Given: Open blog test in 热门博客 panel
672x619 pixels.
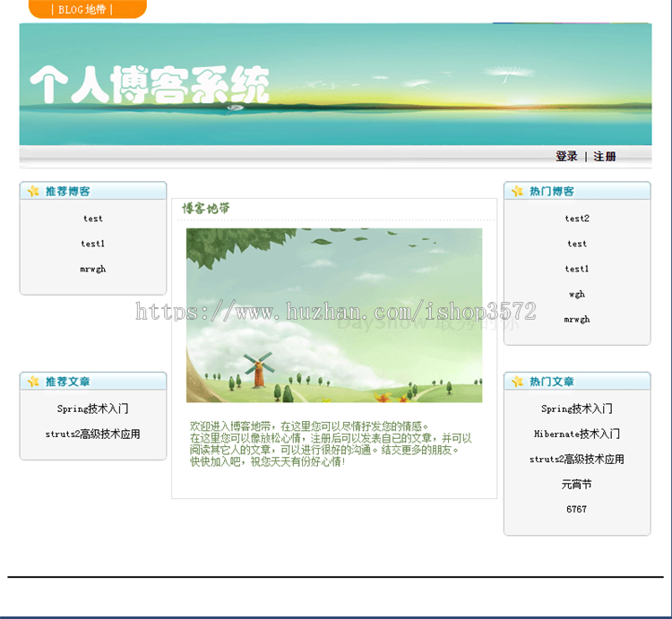Looking at the screenshot, I should pos(577,244).
